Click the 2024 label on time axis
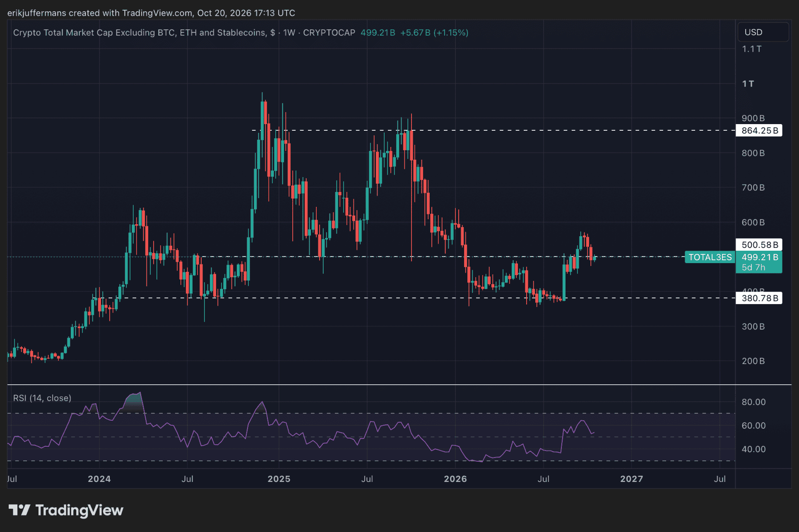799x532 pixels. point(99,479)
